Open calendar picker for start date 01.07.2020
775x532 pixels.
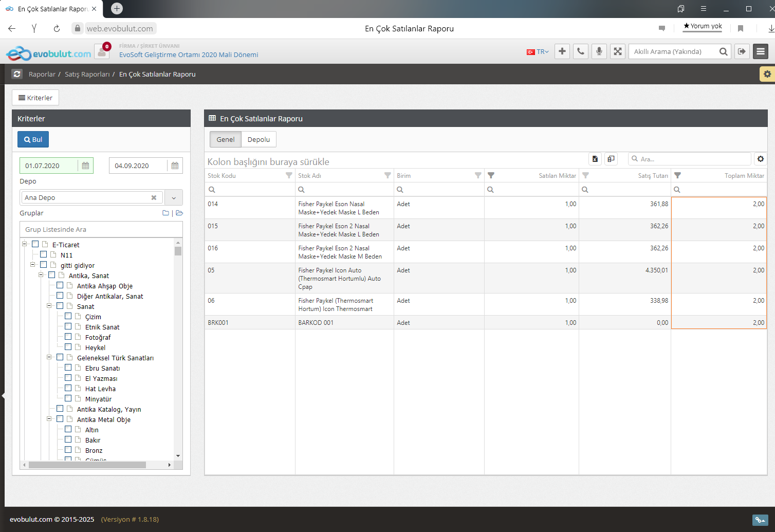click(x=86, y=166)
